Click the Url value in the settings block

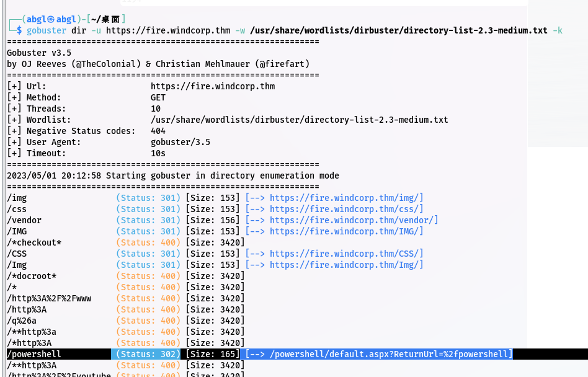[x=212, y=86]
